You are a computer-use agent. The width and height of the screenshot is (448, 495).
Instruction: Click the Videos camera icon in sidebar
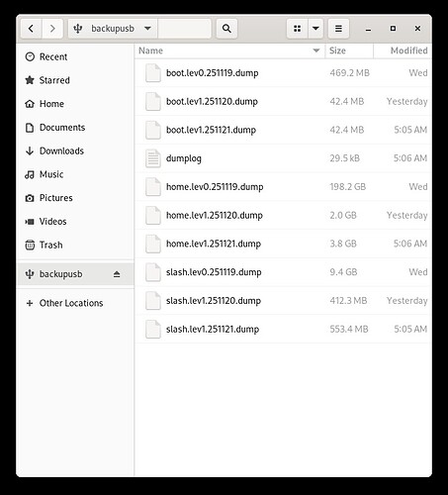30,222
